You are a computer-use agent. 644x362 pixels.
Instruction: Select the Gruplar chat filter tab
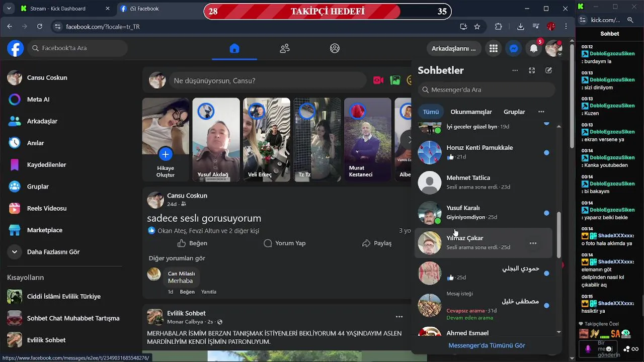point(514,112)
